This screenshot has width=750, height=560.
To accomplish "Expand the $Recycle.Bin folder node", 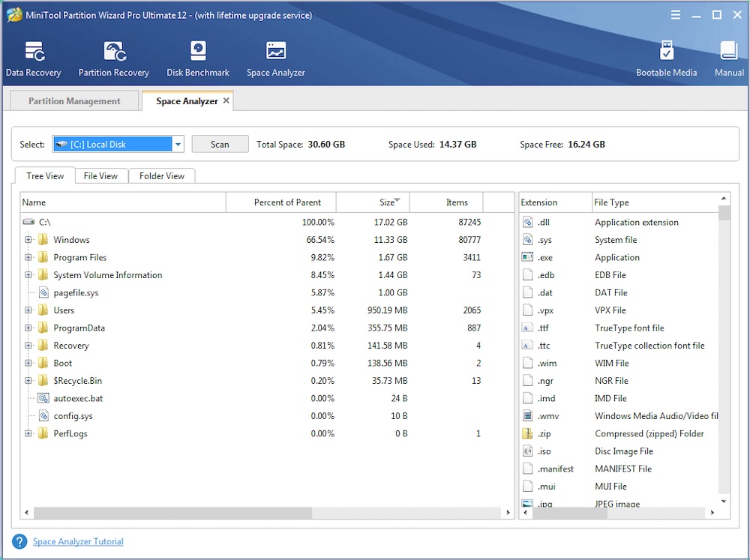I will (28, 381).
